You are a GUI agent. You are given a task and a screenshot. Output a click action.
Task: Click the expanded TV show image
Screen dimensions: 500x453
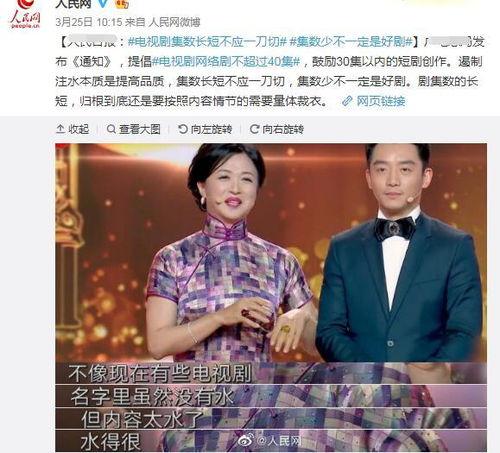(271, 298)
